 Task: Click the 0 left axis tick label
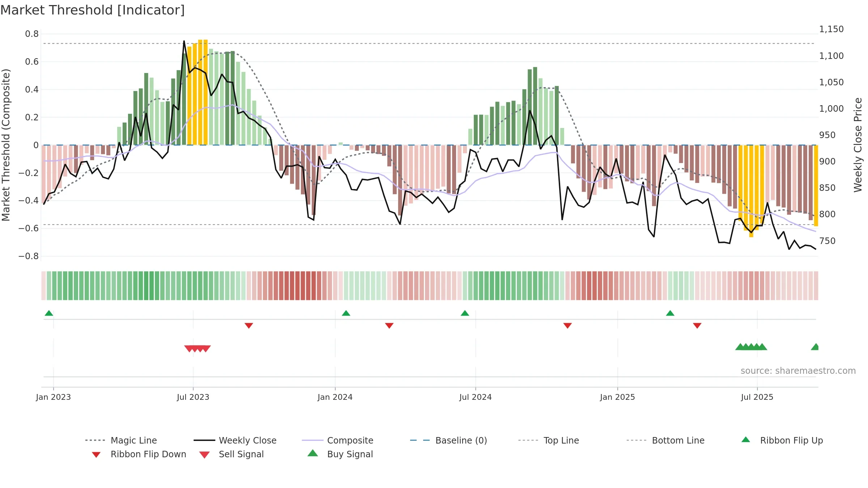click(36, 145)
